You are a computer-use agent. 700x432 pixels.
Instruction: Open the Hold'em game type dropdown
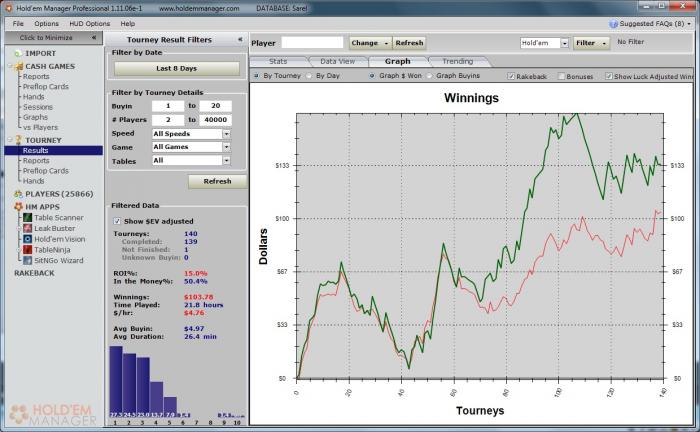(x=564, y=43)
